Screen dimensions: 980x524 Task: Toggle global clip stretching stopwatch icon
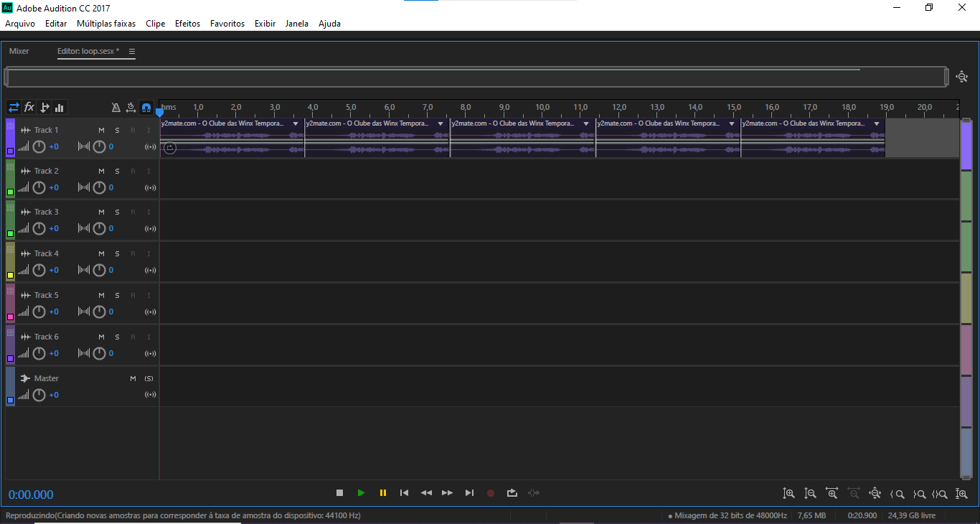pyautogui.click(x=131, y=108)
